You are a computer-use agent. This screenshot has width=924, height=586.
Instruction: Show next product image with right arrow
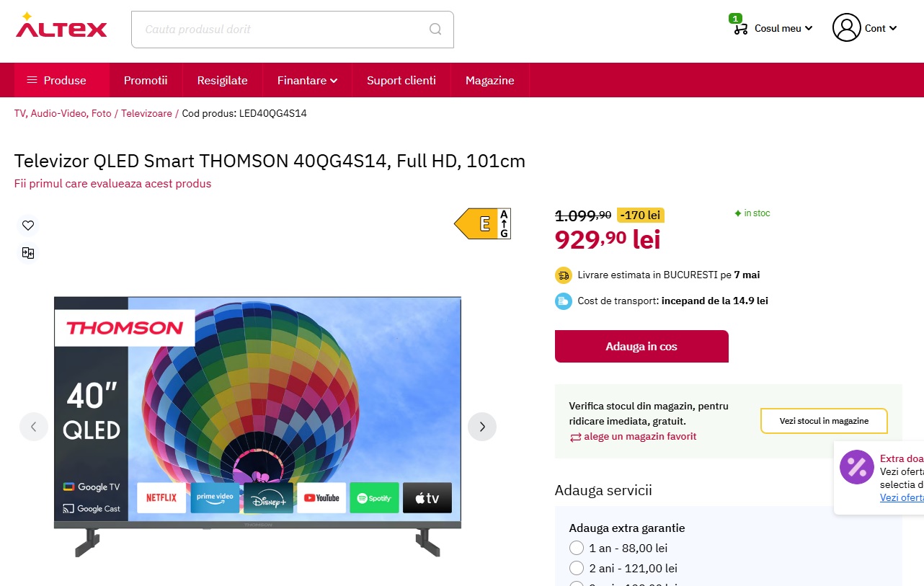click(x=482, y=427)
